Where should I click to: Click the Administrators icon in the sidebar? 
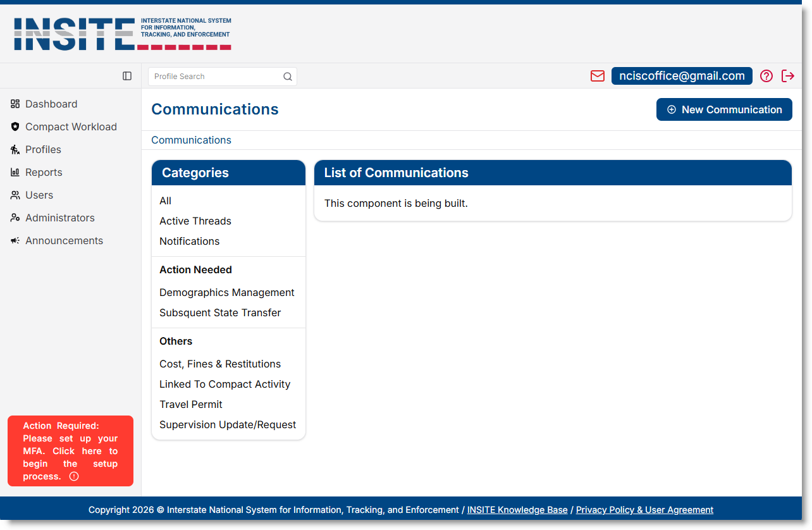(x=15, y=218)
